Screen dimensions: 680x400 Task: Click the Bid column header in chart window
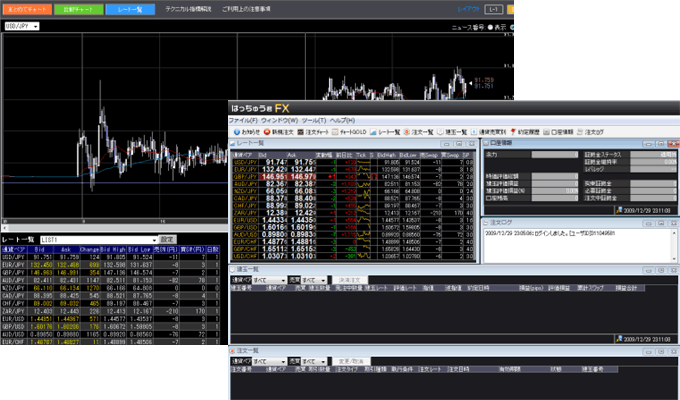click(x=40, y=250)
